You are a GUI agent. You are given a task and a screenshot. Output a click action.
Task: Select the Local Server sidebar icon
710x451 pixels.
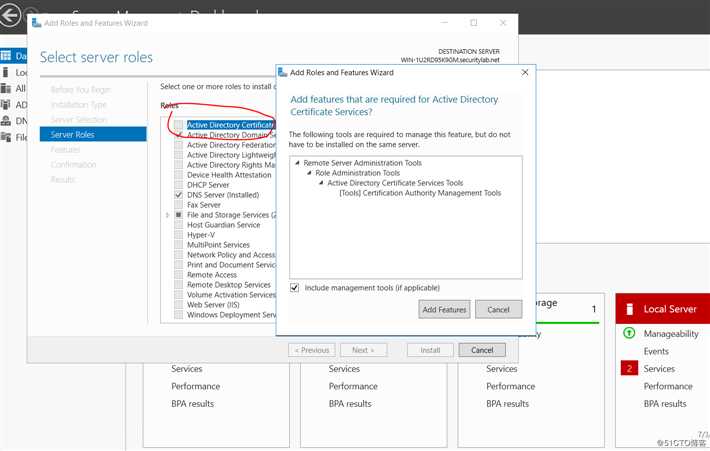click(x=5, y=72)
